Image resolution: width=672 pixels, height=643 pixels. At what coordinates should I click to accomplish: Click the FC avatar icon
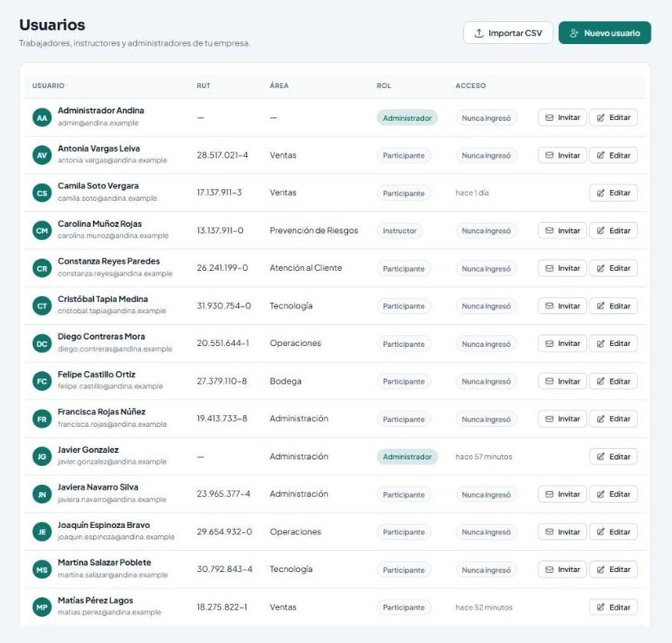tap(42, 381)
